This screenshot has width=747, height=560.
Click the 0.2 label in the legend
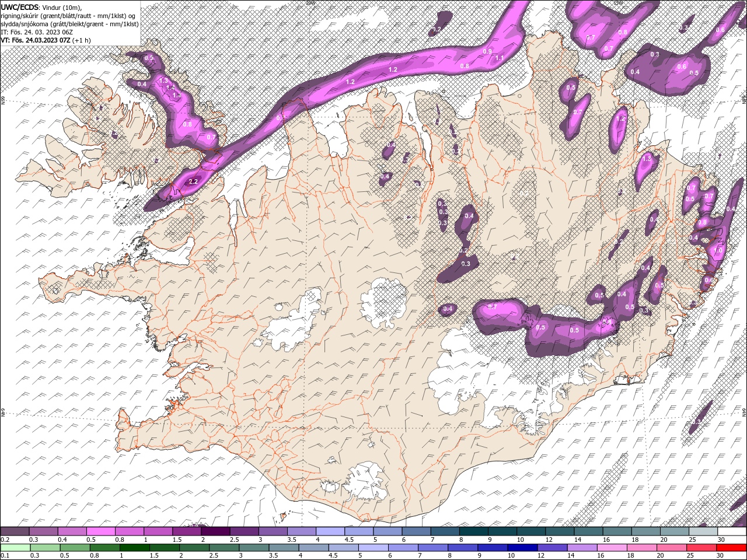(x=5, y=540)
